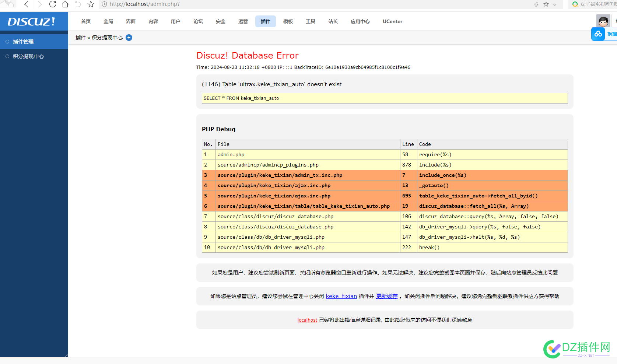
Task: Click the 插件 breadcrumb text
Action: 81,38
